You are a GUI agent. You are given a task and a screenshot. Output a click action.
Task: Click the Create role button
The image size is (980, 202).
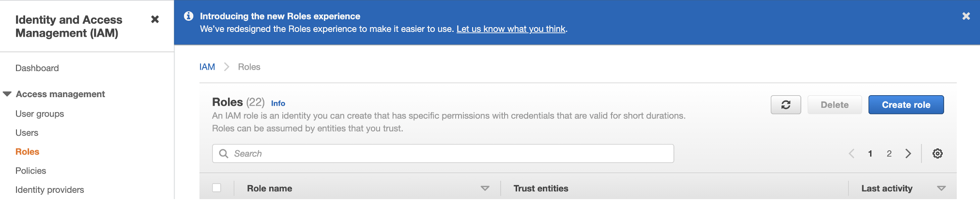point(906,105)
